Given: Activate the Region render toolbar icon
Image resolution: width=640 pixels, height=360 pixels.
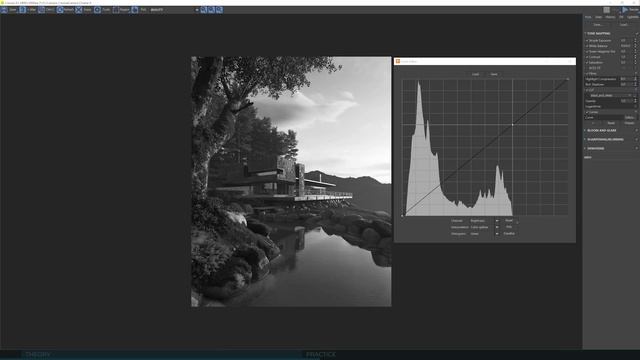Looking at the screenshot, I should [x=116, y=10].
